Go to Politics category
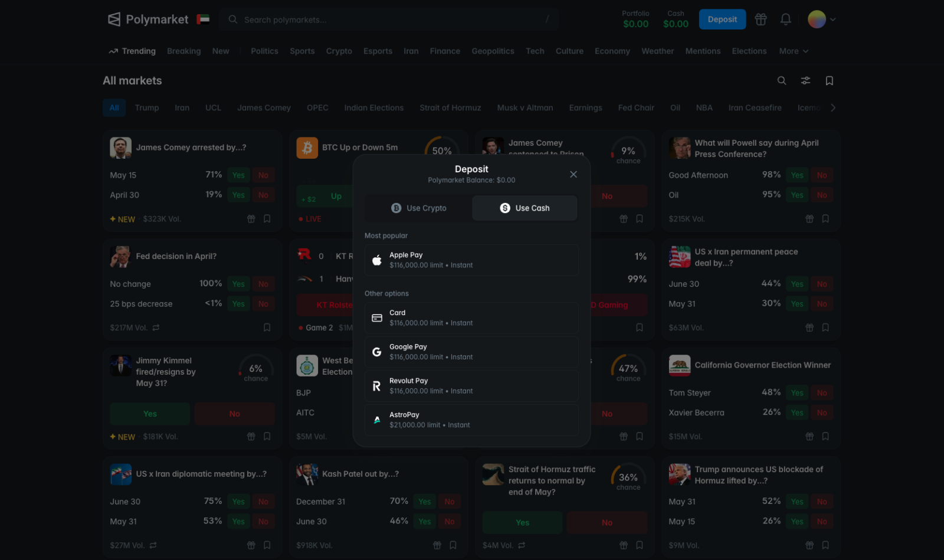 pyautogui.click(x=264, y=51)
